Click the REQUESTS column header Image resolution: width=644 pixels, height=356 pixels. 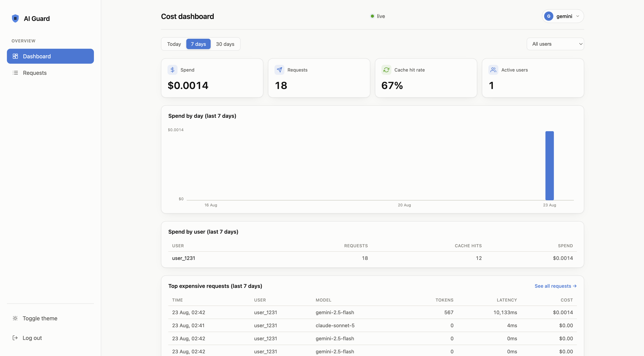356,246
